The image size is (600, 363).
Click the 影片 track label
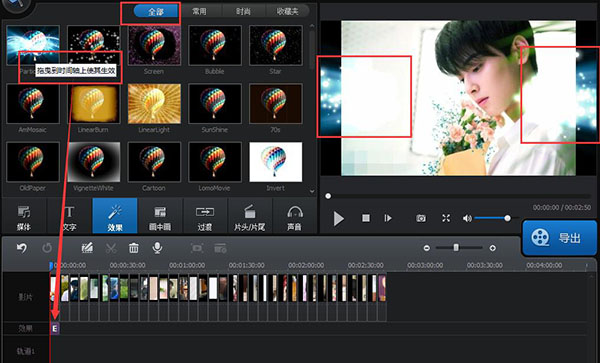click(25, 297)
